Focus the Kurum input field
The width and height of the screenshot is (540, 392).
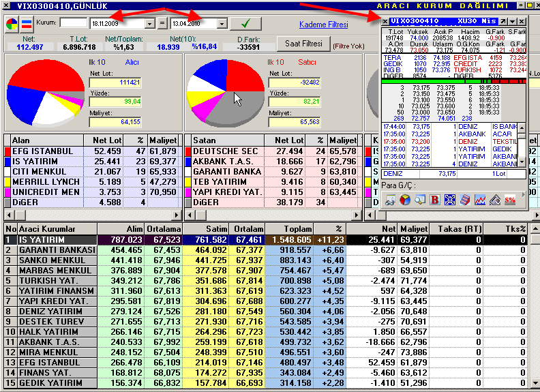[73, 22]
